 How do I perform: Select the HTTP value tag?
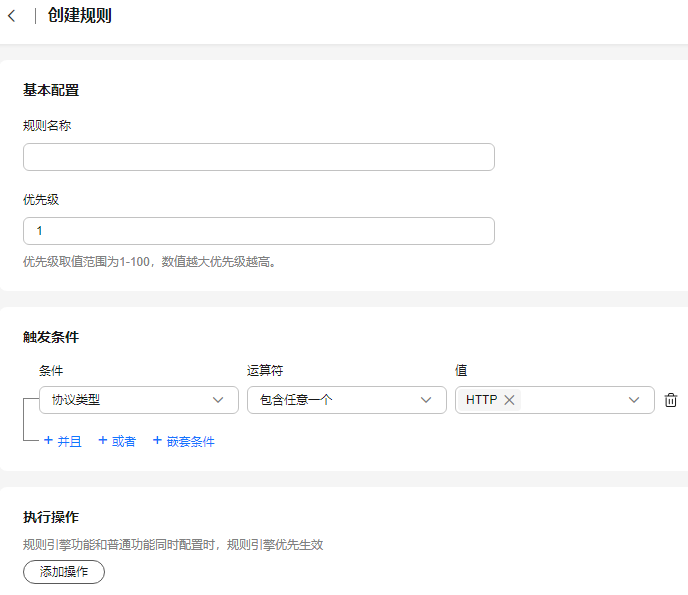click(x=481, y=400)
